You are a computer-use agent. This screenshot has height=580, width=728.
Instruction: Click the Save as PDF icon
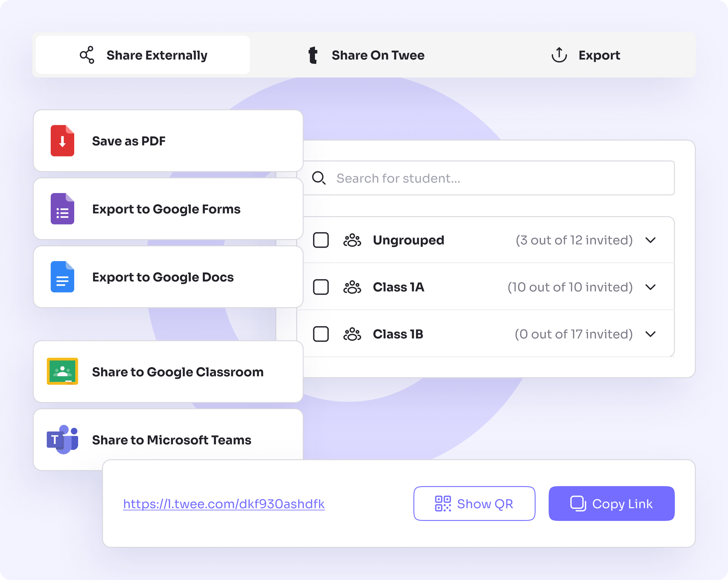coord(62,141)
